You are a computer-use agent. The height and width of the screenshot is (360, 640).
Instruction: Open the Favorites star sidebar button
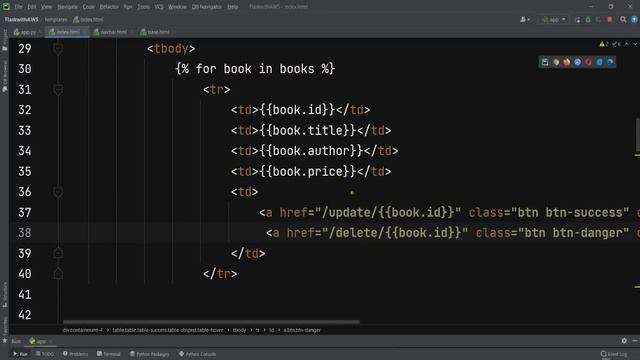4,329
